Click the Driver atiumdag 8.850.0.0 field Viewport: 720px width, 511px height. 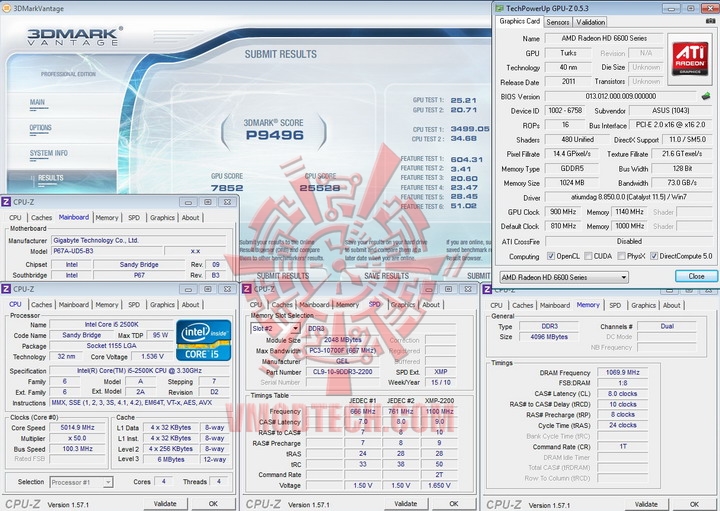tap(629, 197)
